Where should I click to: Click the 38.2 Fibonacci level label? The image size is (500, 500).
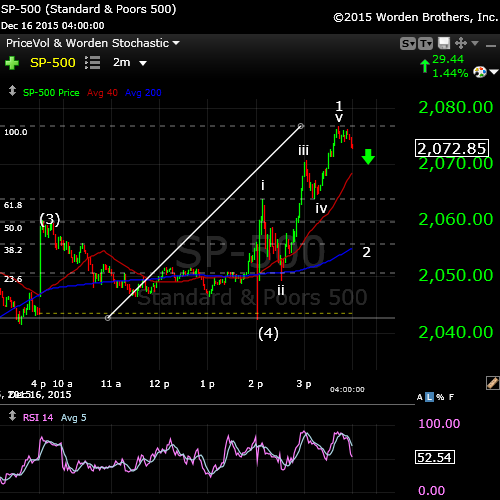tap(13, 250)
